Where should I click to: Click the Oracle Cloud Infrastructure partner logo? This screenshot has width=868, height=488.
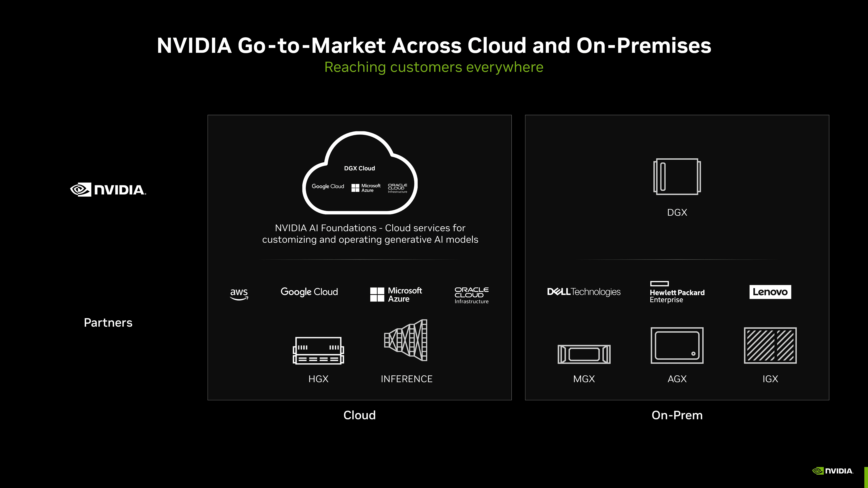tap(471, 295)
